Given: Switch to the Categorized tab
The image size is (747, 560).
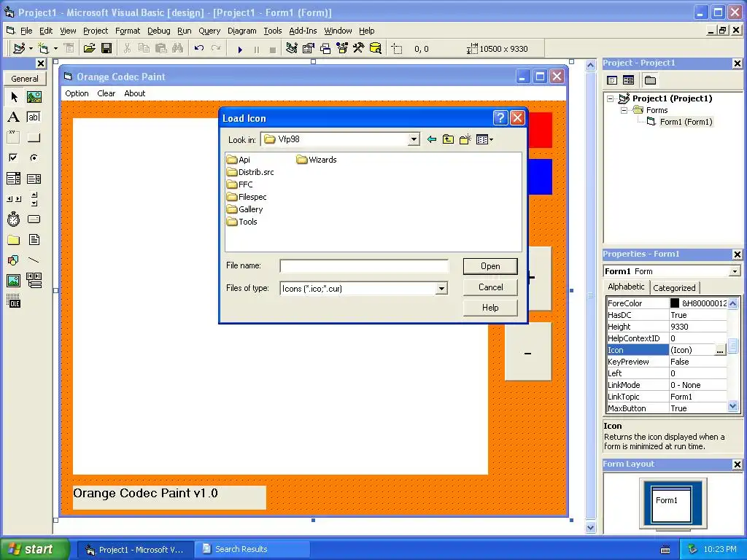Looking at the screenshot, I should (674, 287).
